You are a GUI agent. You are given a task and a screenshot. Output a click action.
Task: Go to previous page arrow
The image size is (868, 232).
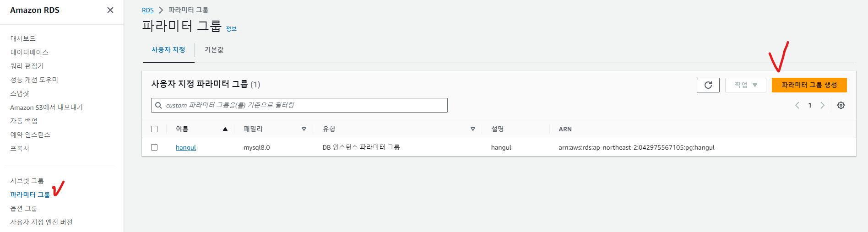coord(797,105)
